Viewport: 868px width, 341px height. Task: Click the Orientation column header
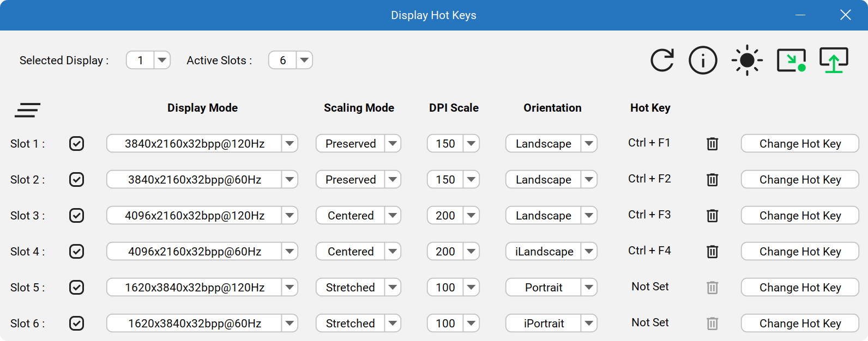tap(552, 108)
